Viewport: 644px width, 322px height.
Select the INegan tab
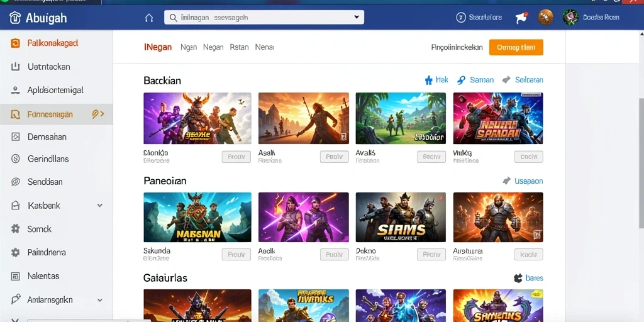point(158,47)
